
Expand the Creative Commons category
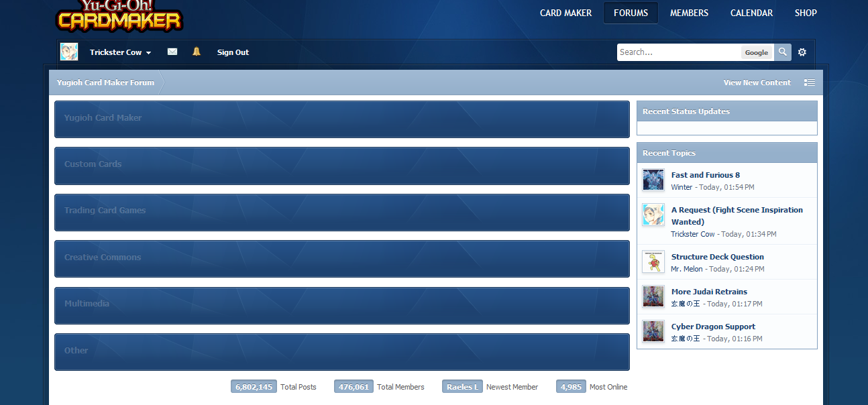(342, 259)
